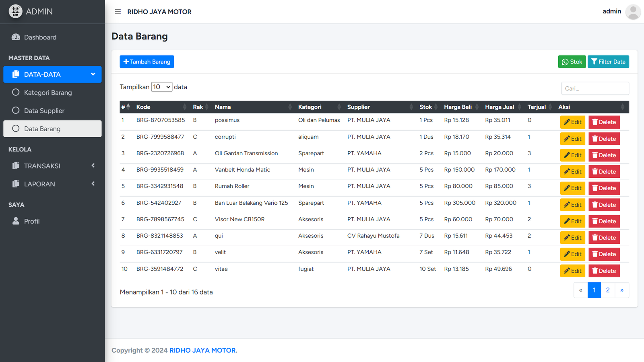The image size is (644, 362).
Task: Select the Kategori Barang circle menu item
Action: click(x=16, y=93)
